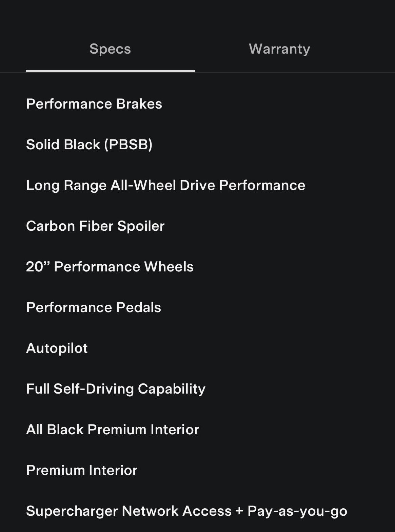Tap the Autopilot list item
Screen dimensions: 395x532
pyautogui.click(x=57, y=348)
